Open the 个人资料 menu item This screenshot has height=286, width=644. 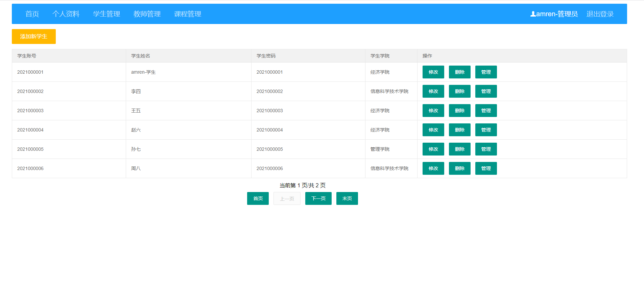pos(66,14)
